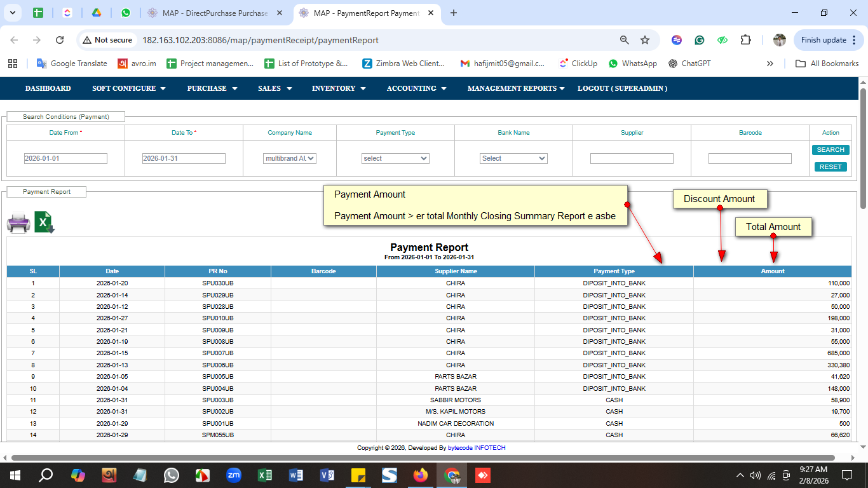Click the page vertical scrollbar

pos(864,148)
